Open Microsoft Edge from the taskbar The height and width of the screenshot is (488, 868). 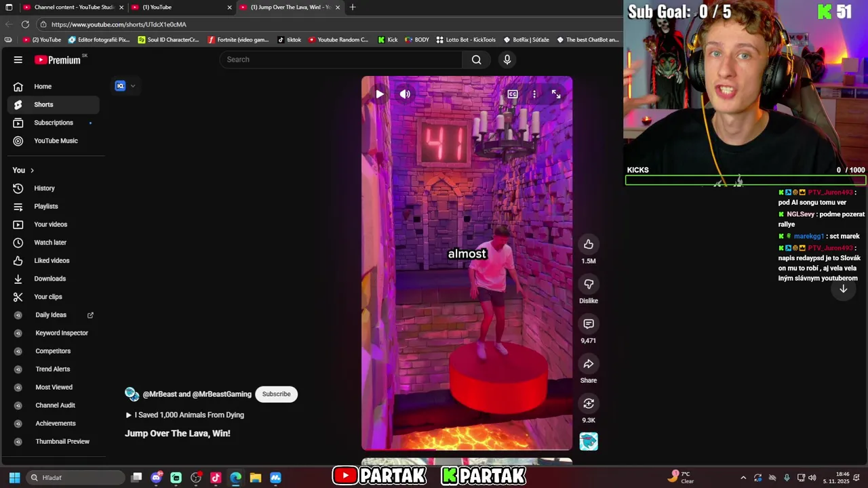235,478
